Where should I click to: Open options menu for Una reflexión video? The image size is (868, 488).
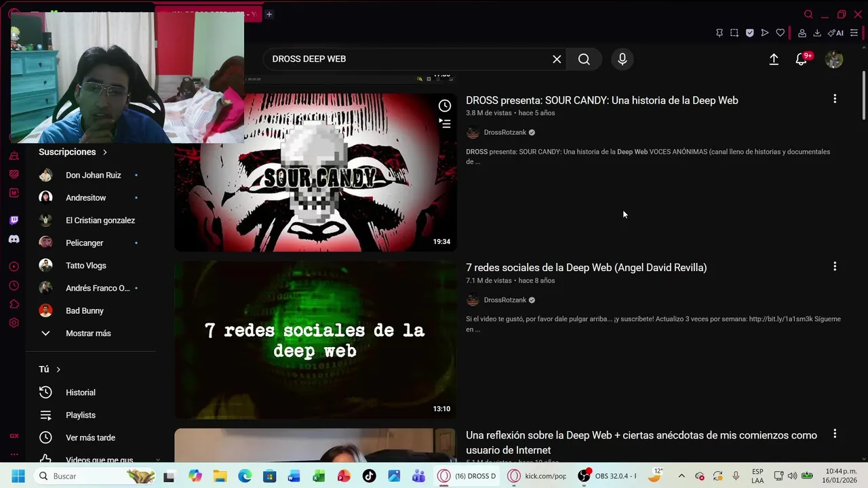click(x=835, y=433)
